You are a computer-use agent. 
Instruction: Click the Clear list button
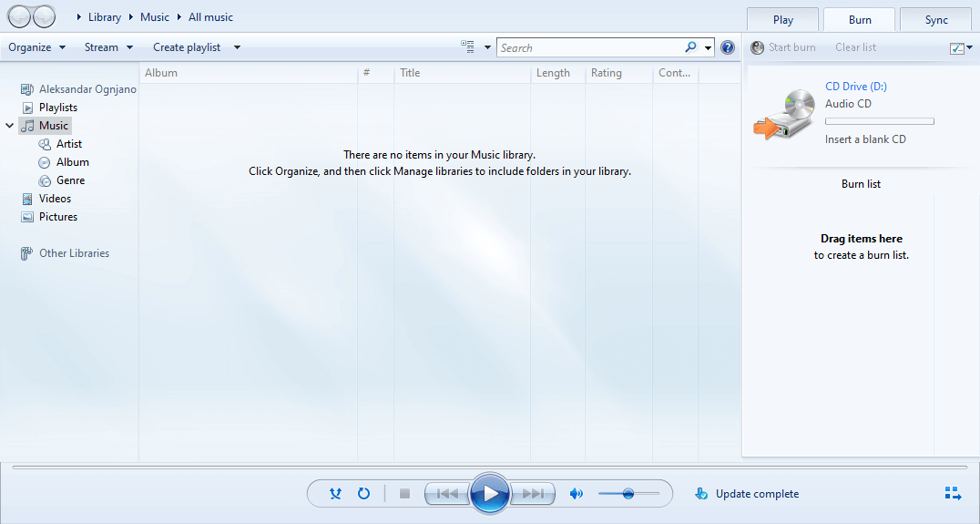(855, 47)
